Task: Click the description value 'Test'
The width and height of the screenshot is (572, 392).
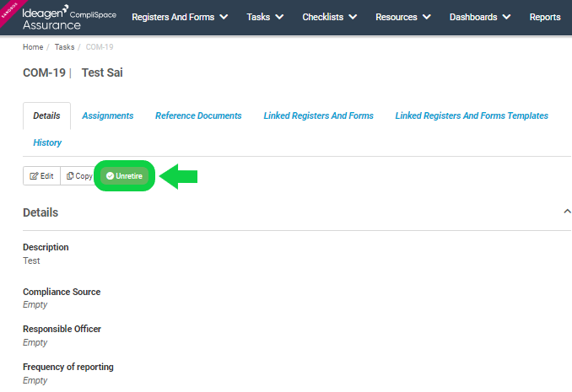Action: pos(31,260)
